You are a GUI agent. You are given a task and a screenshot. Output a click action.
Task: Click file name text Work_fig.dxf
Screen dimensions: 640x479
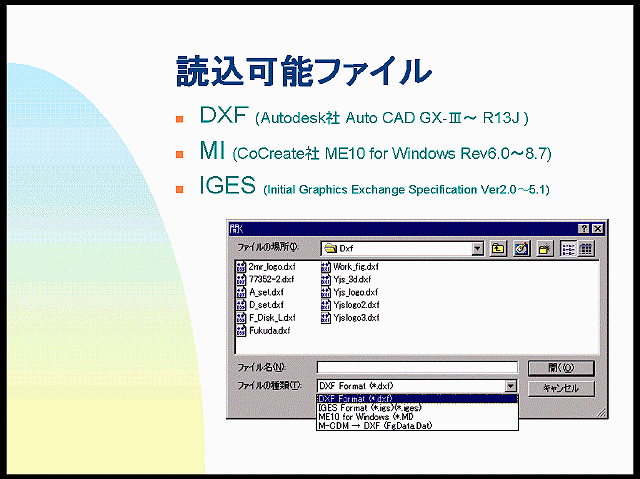356,267
